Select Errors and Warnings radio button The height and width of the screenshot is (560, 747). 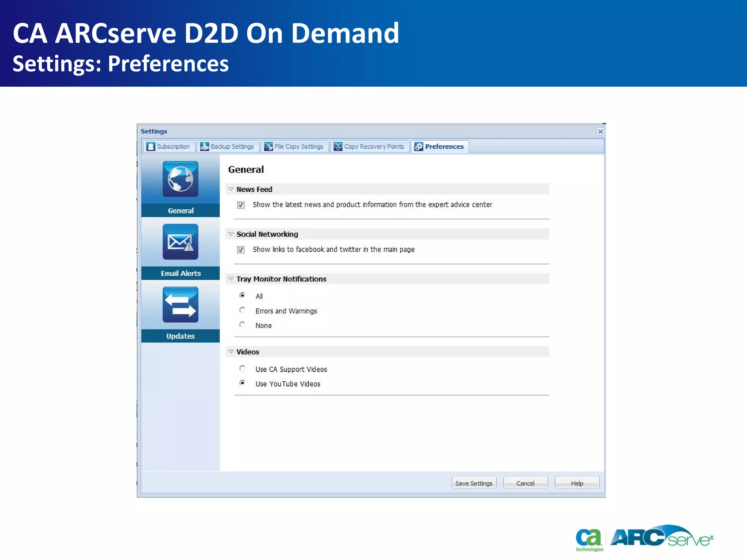point(242,310)
